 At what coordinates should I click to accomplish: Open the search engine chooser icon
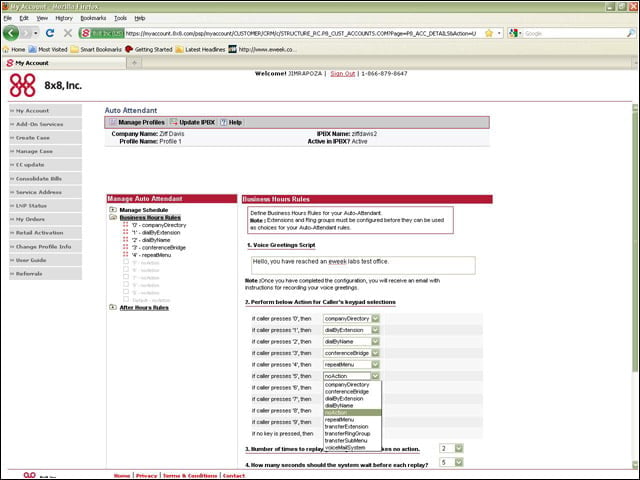515,33
